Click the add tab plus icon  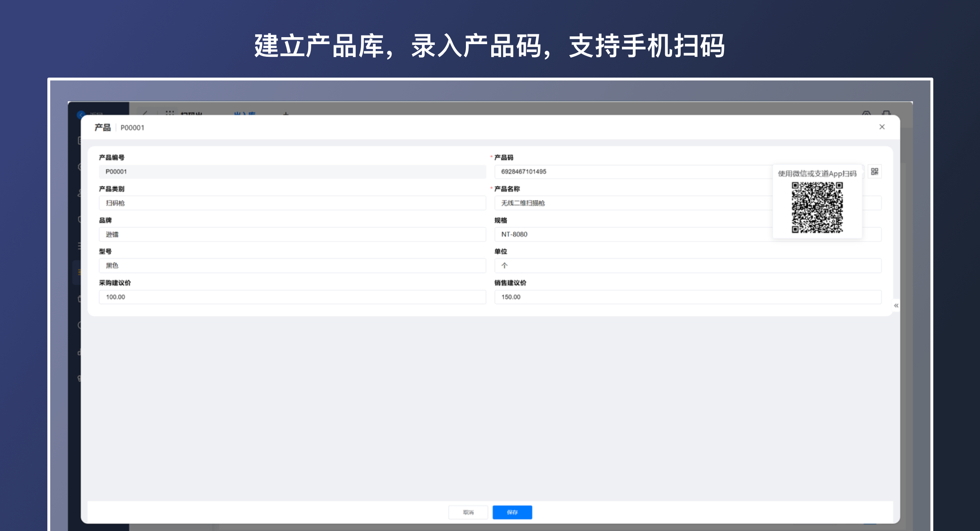(286, 114)
